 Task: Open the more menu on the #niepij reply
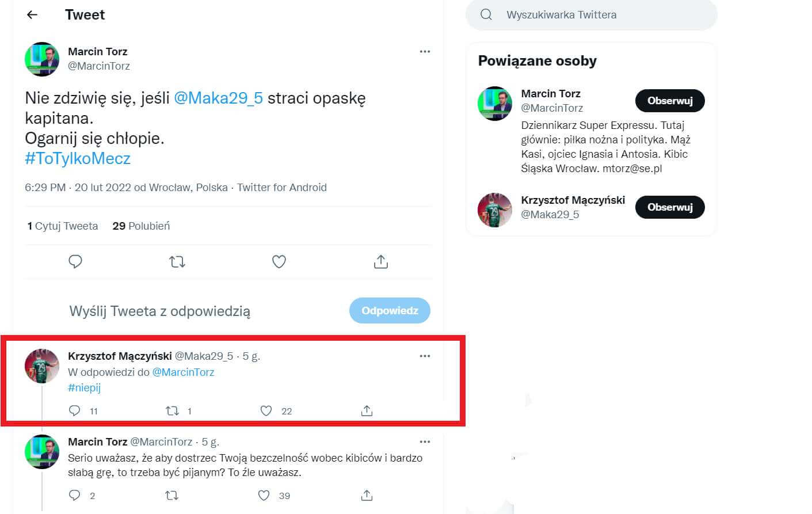click(425, 356)
